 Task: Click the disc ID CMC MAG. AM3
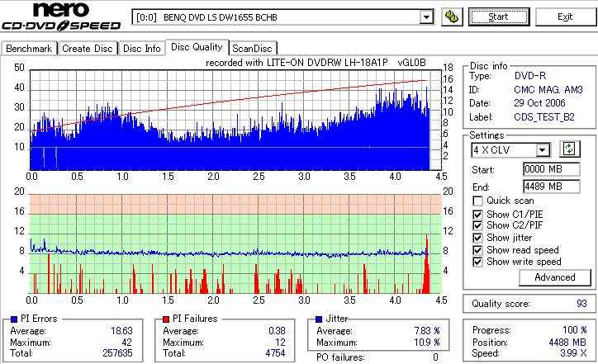point(548,90)
